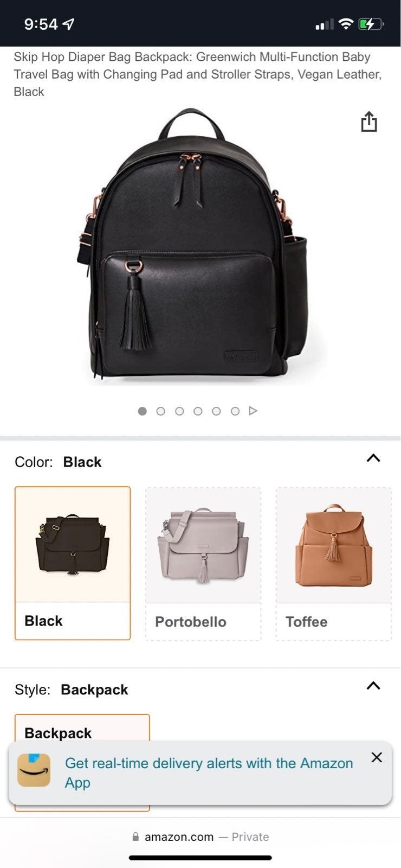Tap the amazon.com address bar

pos(200,837)
